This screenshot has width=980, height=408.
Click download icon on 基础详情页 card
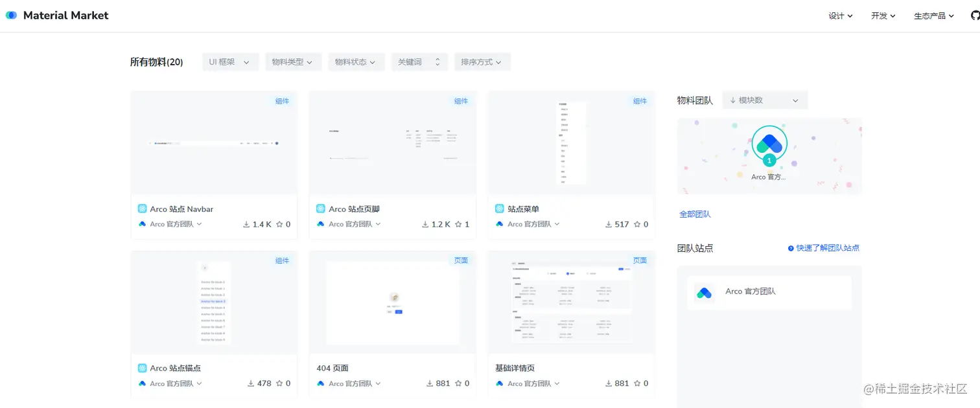pos(609,383)
